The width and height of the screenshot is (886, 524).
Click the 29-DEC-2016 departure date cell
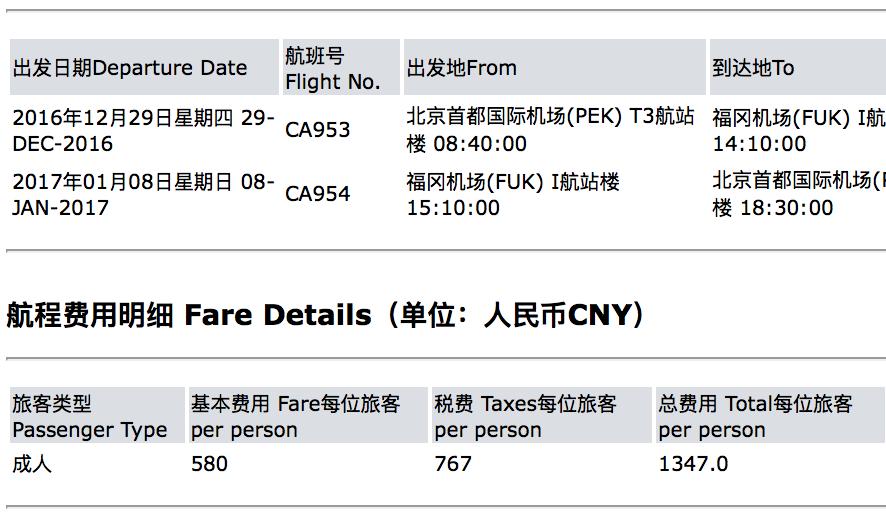[x=143, y=130]
